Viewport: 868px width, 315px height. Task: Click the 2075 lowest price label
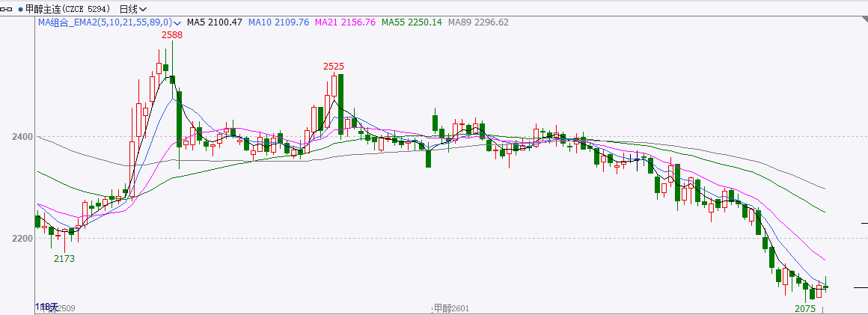(x=804, y=308)
